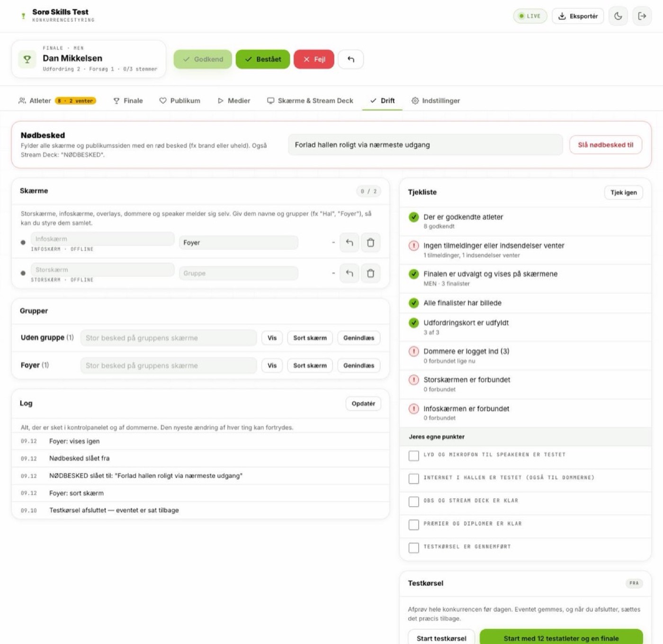
Task: Reset the Infoskærm screen with its undo icon
Action: [349, 242]
